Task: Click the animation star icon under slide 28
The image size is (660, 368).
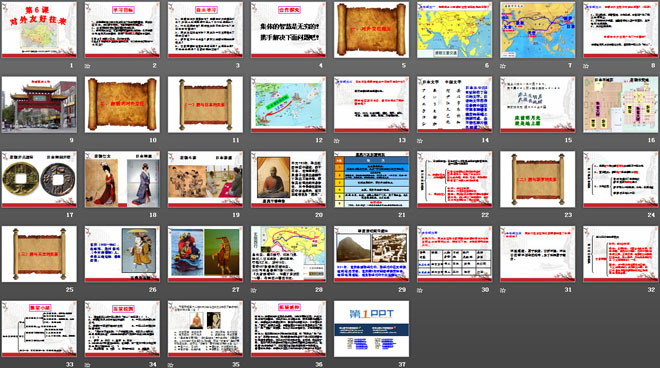Action: tap(254, 290)
